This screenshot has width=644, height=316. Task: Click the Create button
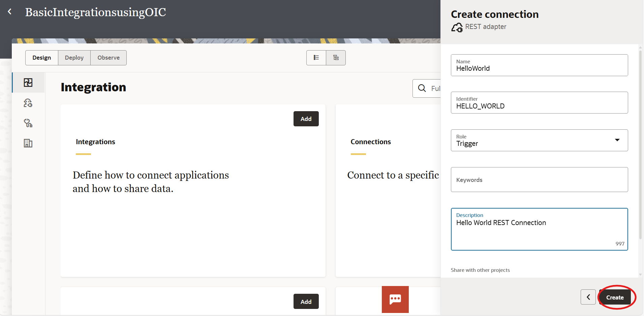tap(615, 297)
